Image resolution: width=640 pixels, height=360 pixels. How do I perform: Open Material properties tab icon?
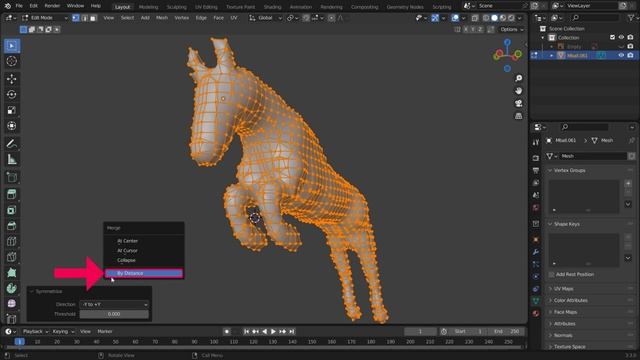coord(536,313)
